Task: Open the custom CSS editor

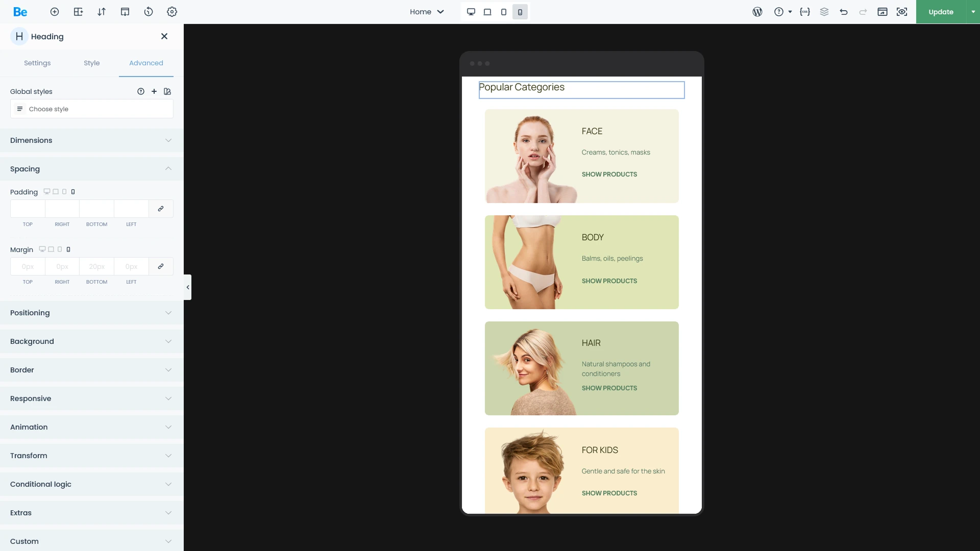Action: click(x=805, y=12)
